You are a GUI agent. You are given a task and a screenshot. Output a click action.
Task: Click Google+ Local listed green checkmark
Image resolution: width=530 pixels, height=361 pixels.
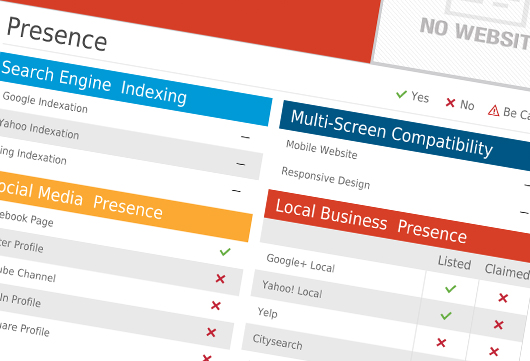click(451, 289)
